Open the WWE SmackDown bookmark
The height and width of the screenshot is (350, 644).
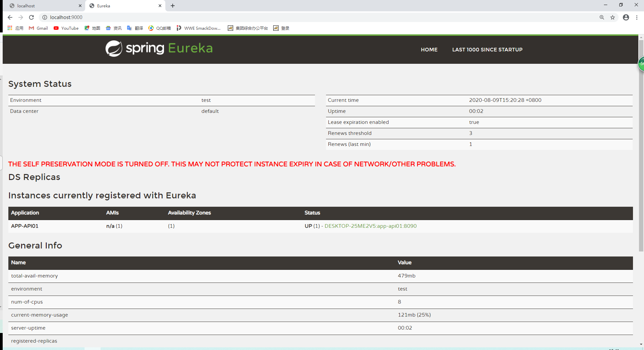(199, 28)
